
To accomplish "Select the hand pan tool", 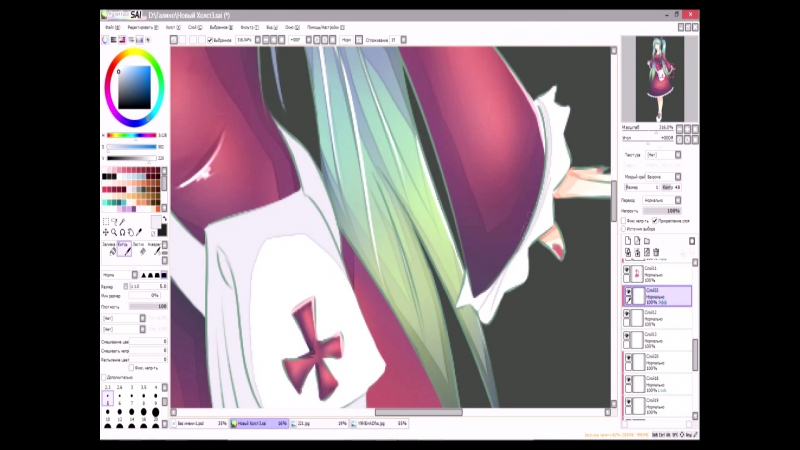I will (131, 232).
